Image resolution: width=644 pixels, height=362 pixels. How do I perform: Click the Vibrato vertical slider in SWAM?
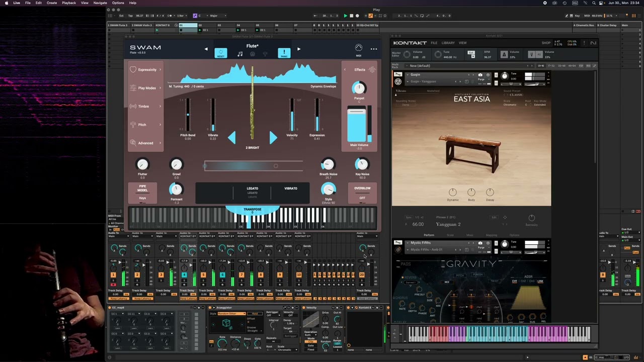coord(213,115)
